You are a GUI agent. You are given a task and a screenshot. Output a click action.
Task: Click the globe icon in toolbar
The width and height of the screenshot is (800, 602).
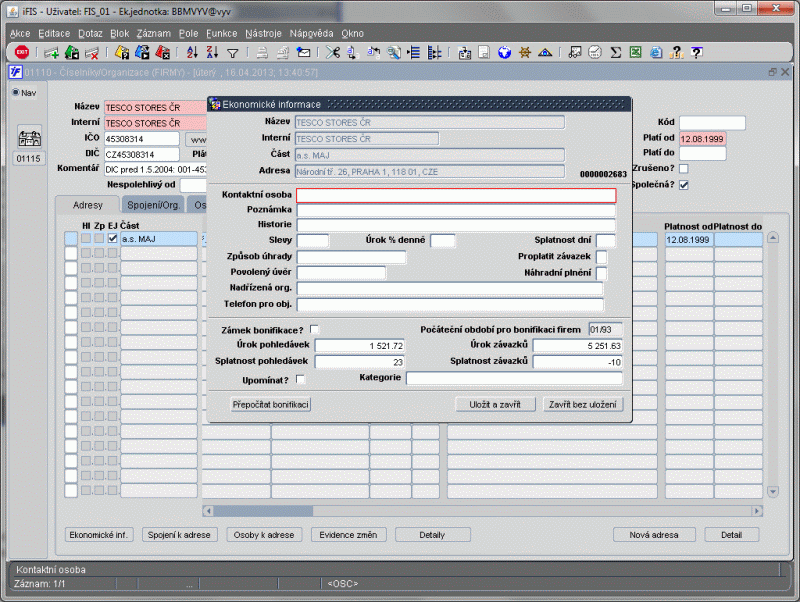pyautogui.click(x=505, y=52)
